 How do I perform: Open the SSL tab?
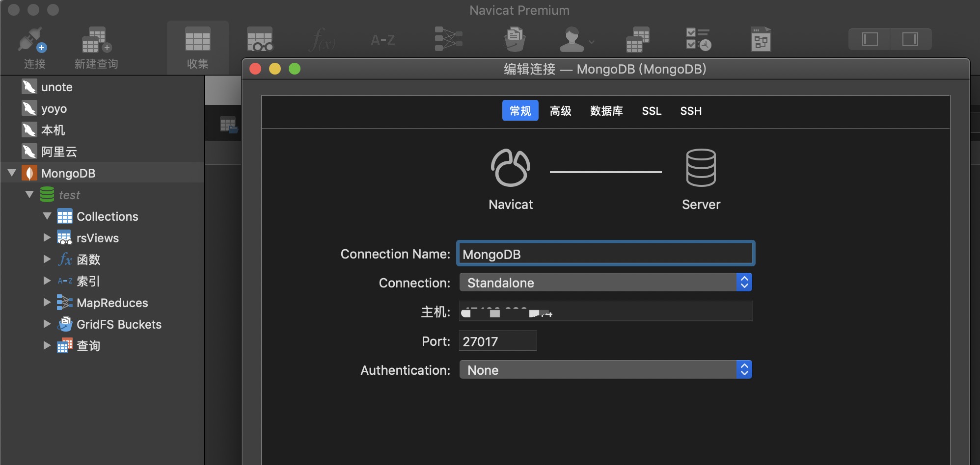click(652, 111)
